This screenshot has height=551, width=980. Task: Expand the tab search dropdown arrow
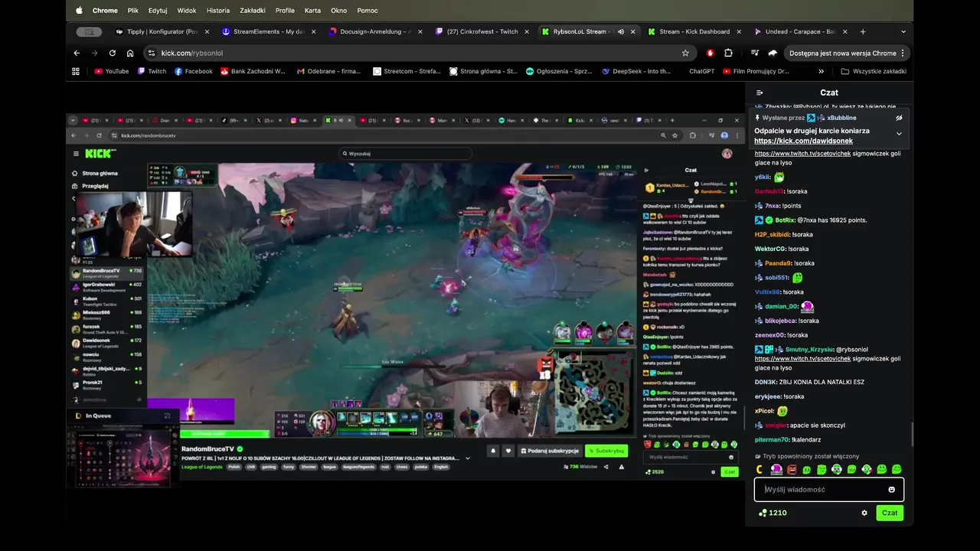point(903,31)
